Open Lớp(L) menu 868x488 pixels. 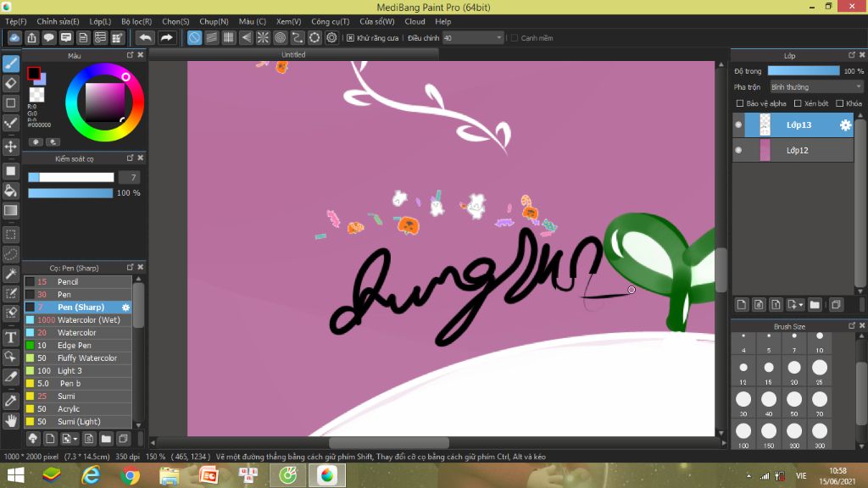[100, 21]
